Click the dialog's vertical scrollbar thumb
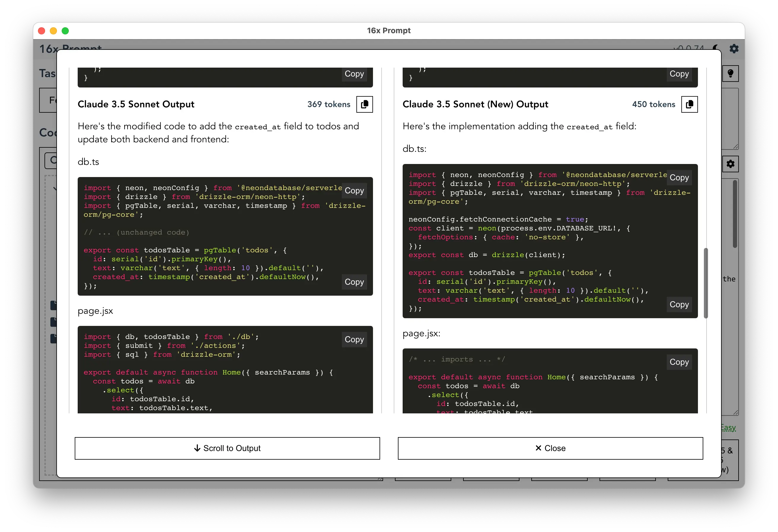Viewport: 778px width, 532px height. [706, 283]
